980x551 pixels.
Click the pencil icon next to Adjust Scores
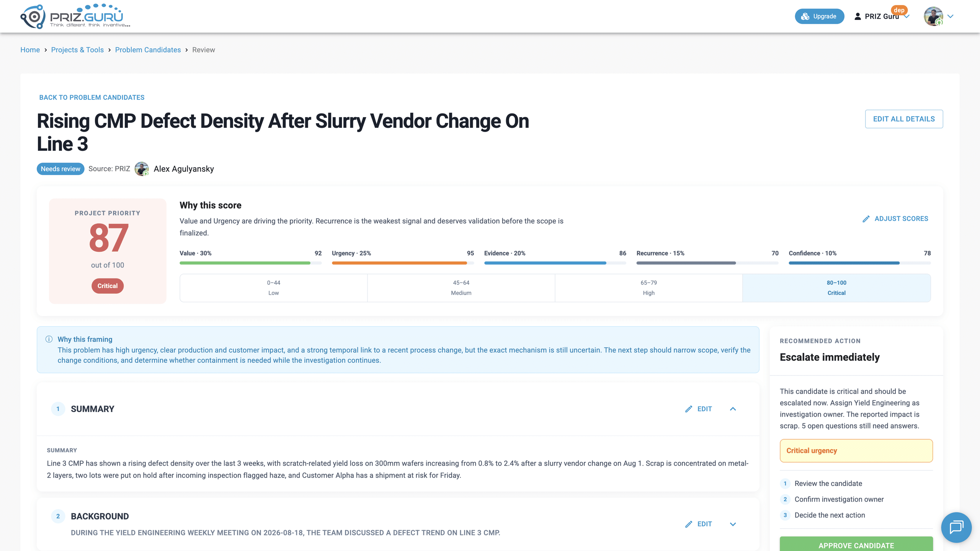click(x=866, y=219)
